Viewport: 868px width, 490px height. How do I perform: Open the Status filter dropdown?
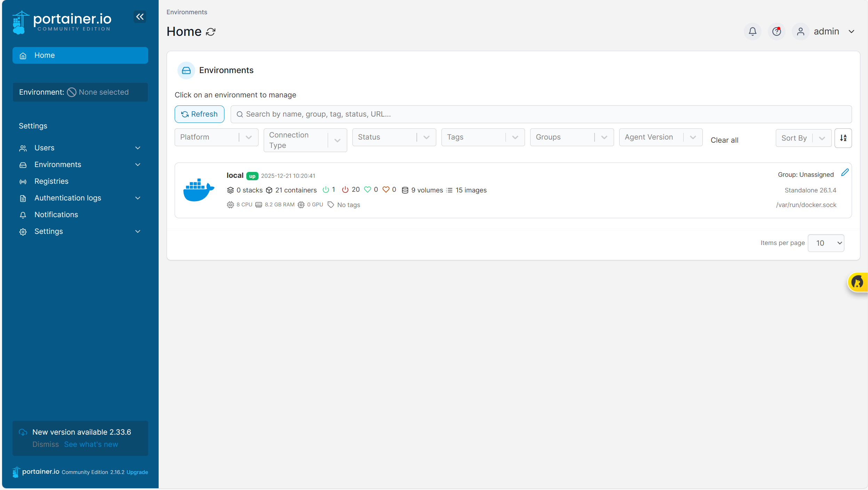[394, 137]
